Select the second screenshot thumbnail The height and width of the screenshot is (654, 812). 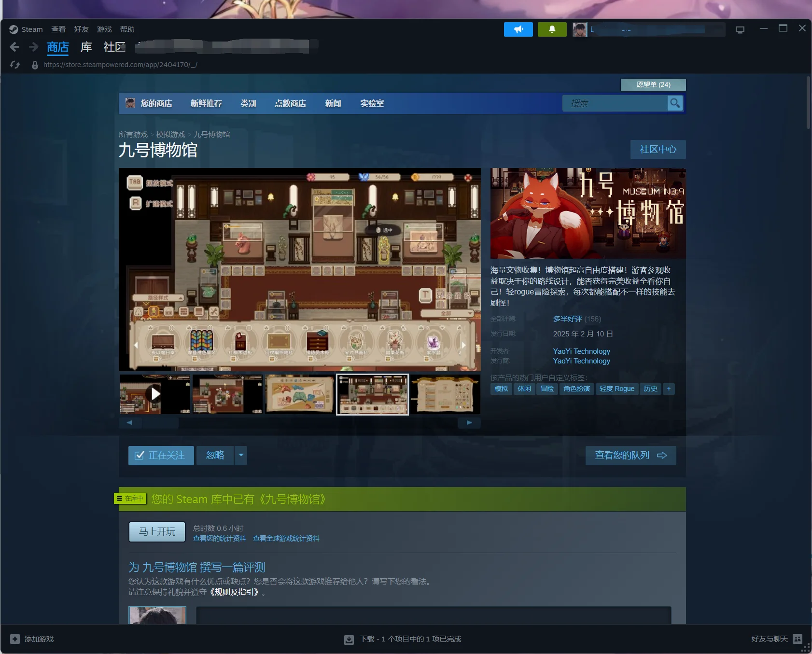pos(227,394)
